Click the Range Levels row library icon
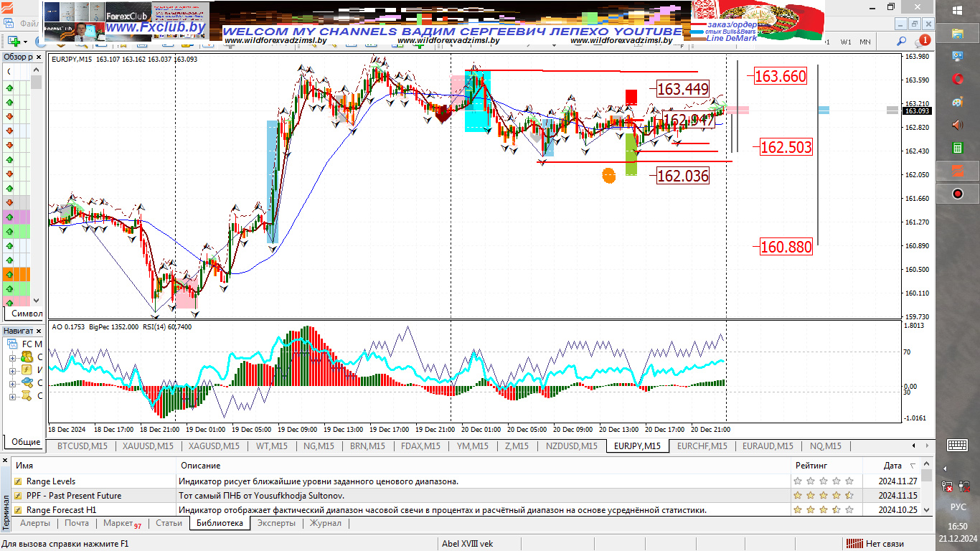Image resolution: width=980 pixels, height=551 pixels. 18,481
